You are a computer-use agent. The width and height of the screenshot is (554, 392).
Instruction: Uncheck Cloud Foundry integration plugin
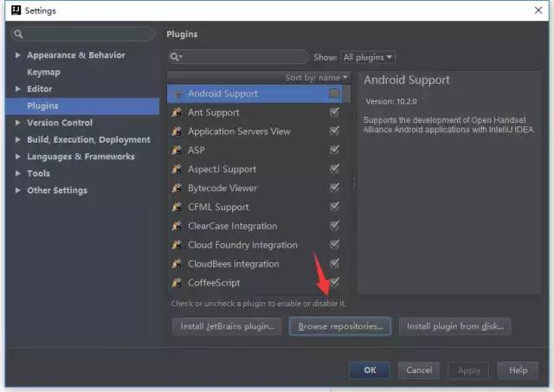pos(334,244)
